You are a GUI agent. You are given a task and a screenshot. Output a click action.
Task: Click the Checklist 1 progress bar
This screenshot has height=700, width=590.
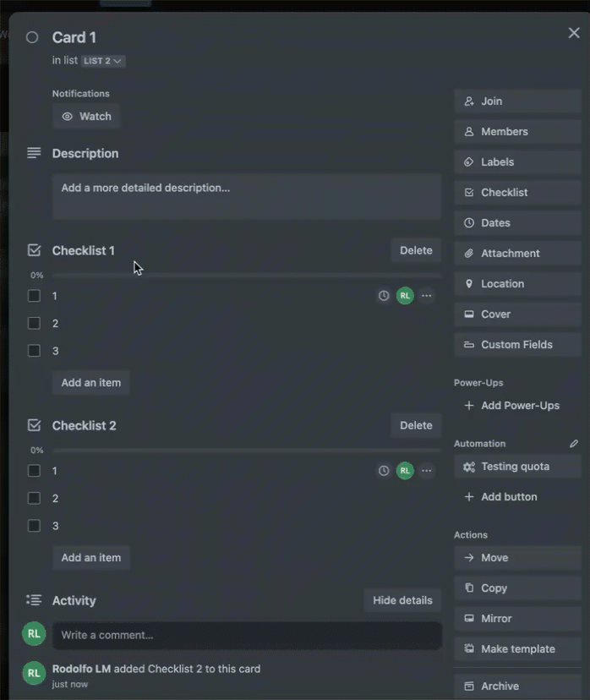(247, 276)
